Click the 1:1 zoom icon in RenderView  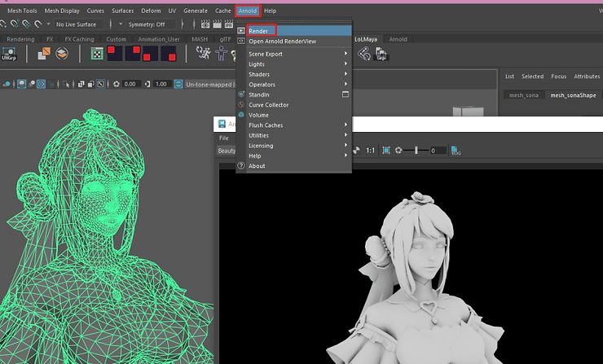[x=371, y=151]
